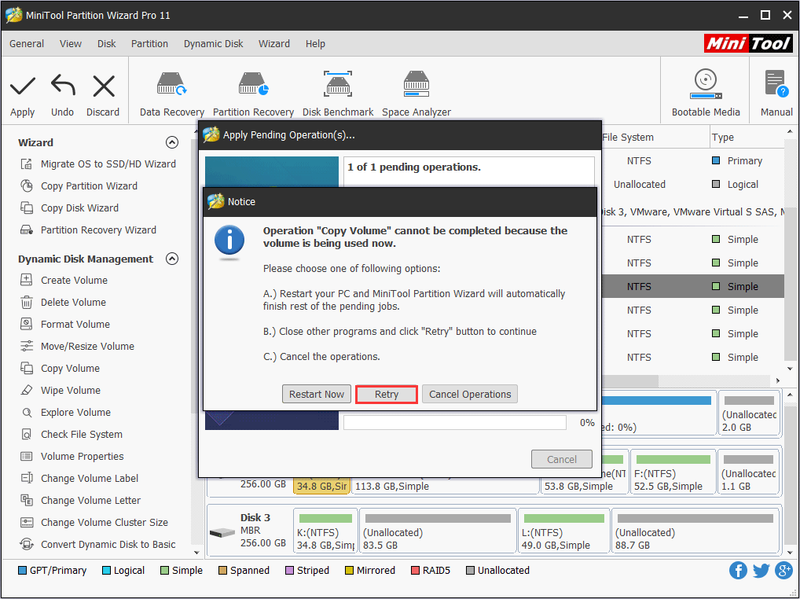The height and width of the screenshot is (599, 800).
Task: Collapse the Dynamic Disk Management section
Action: pos(172,259)
